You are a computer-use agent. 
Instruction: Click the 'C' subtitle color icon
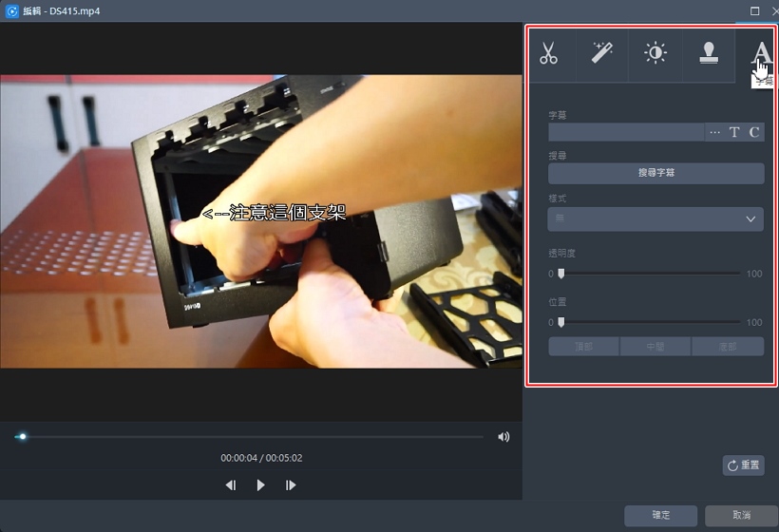(754, 132)
